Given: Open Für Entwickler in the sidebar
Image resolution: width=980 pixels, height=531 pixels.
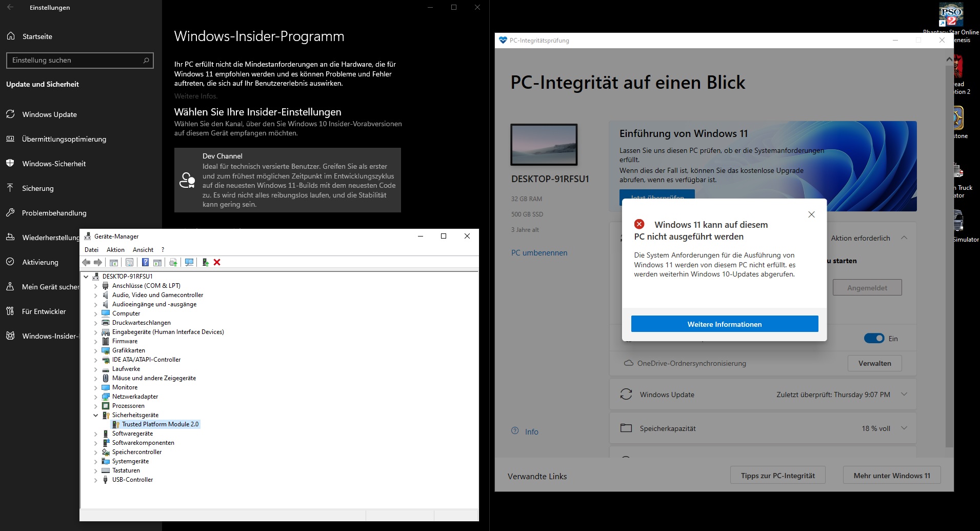Looking at the screenshot, I should tap(44, 311).
